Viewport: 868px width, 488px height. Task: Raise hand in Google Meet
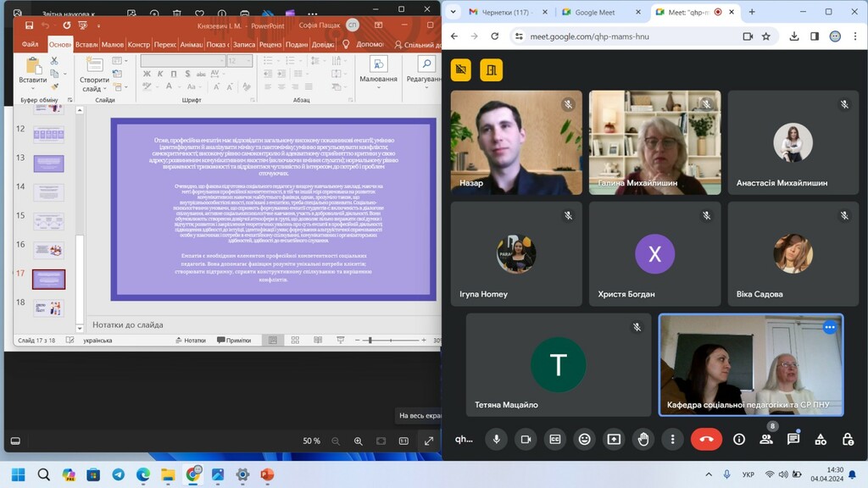coord(643,439)
